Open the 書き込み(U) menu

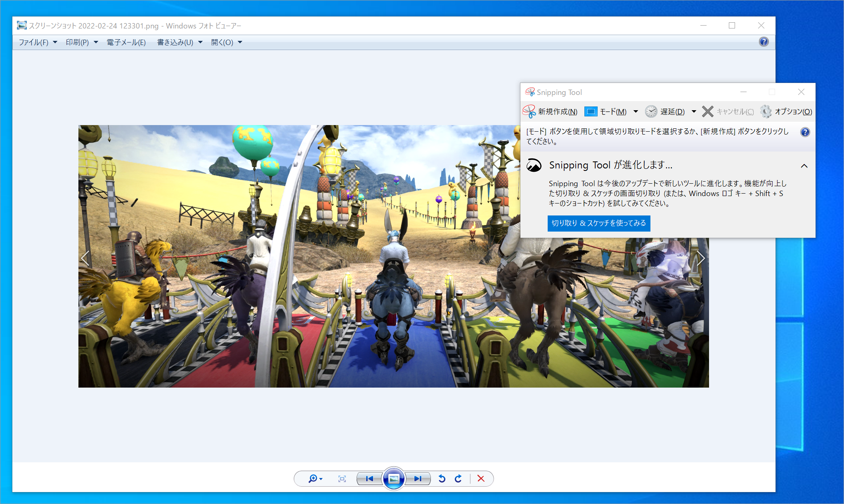tap(180, 42)
